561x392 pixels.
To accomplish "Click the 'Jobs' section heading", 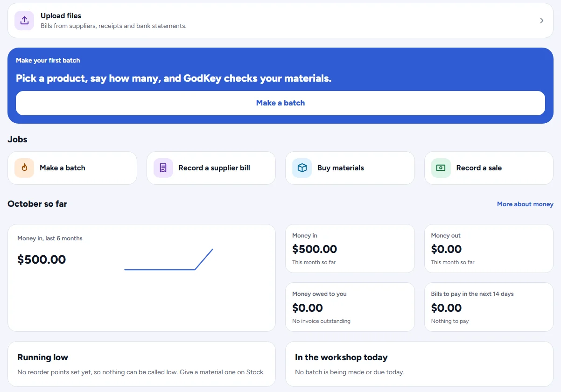I will tap(17, 140).
